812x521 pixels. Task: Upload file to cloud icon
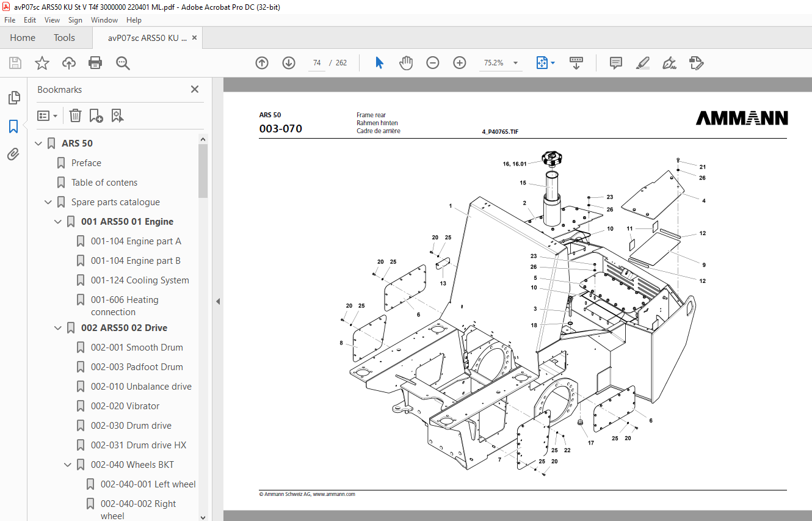click(x=69, y=63)
